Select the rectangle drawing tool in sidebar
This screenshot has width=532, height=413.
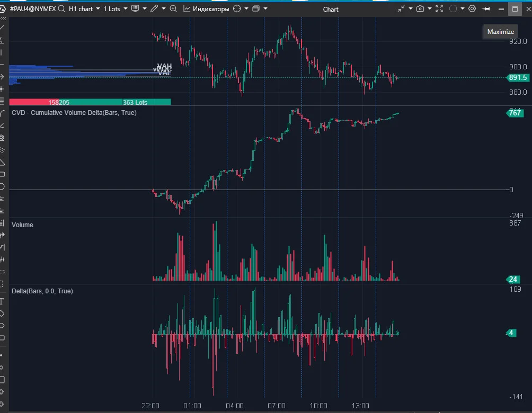point(2,174)
